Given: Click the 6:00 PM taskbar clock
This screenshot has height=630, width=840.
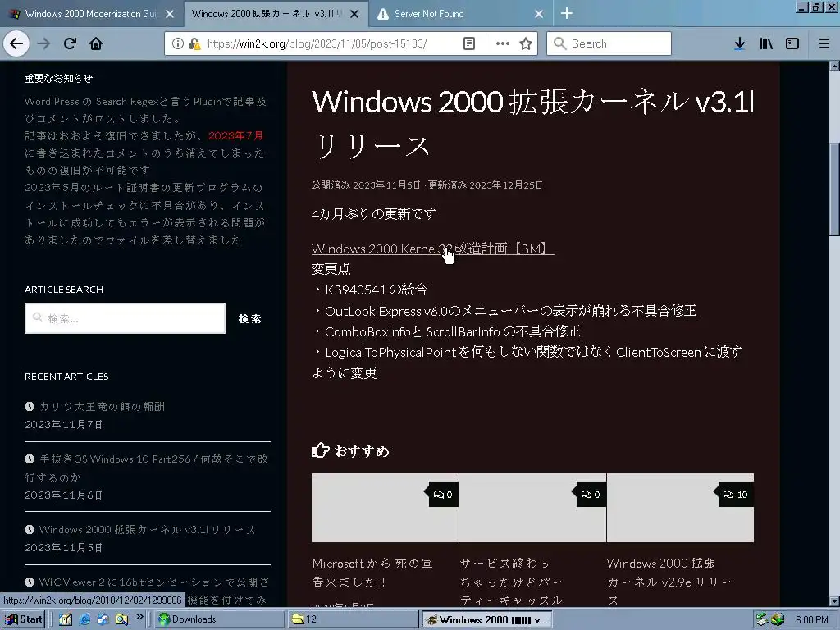Looking at the screenshot, I should 811,620.
